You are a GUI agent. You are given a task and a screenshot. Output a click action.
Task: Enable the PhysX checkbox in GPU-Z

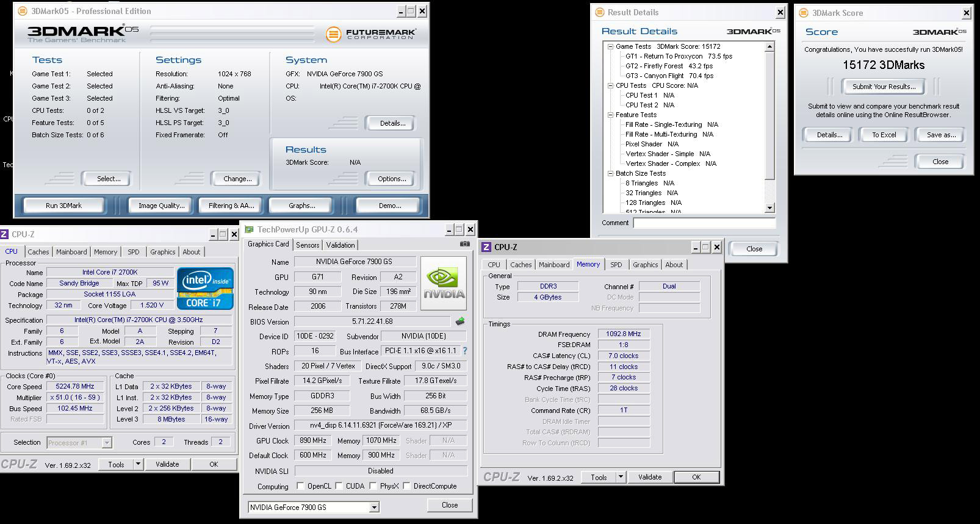(373, 486)
